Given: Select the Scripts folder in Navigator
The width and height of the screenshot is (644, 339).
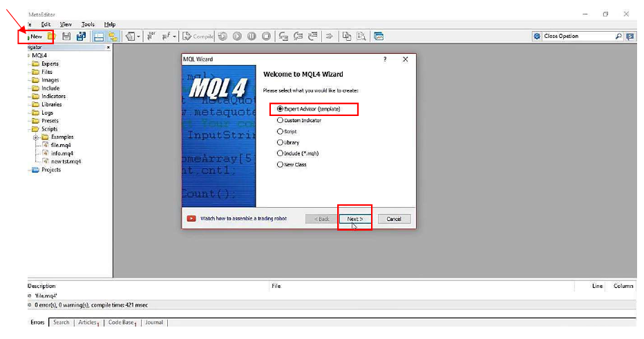Looking at the screenshot, I should (x=49, y=129).
